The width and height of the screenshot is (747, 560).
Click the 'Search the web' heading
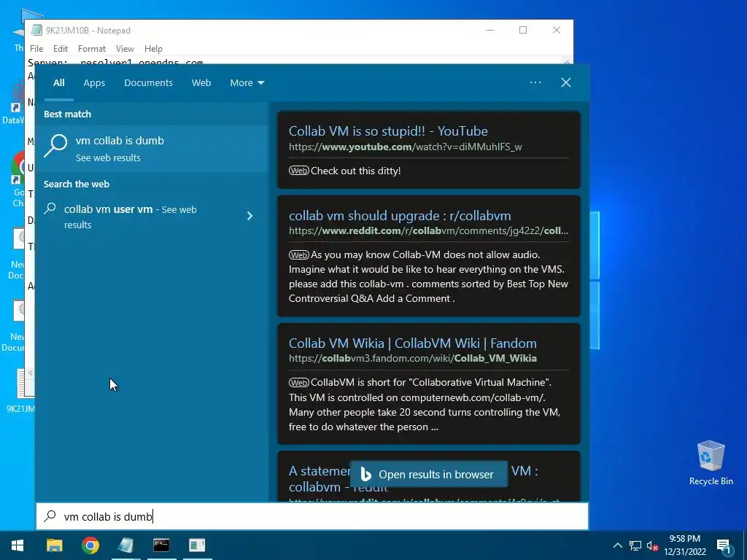[76, 184]
